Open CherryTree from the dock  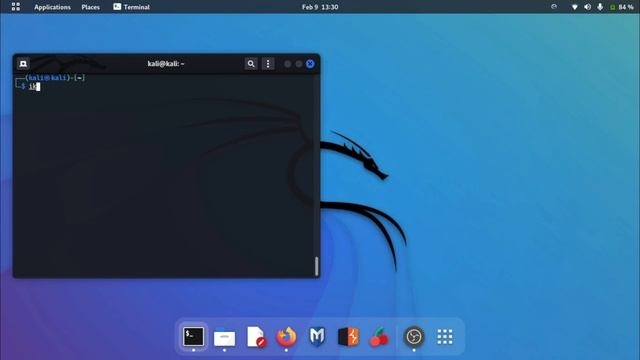pyautogui.click(x=379, y=337)
